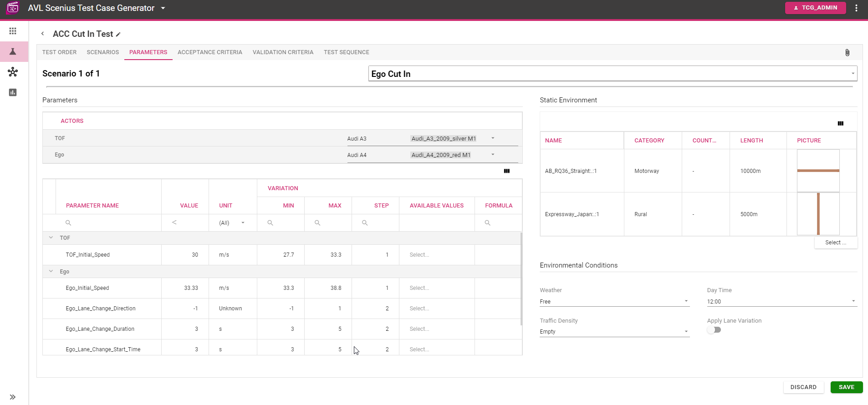Sort static environment by Category header
This screenshot has width=868, height=405.
(649, 141)
